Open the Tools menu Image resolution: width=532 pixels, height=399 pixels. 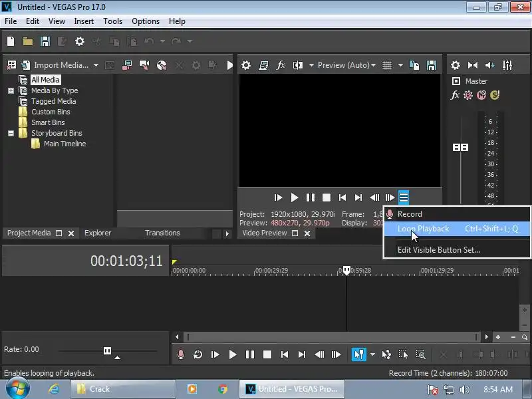(112, 21)
